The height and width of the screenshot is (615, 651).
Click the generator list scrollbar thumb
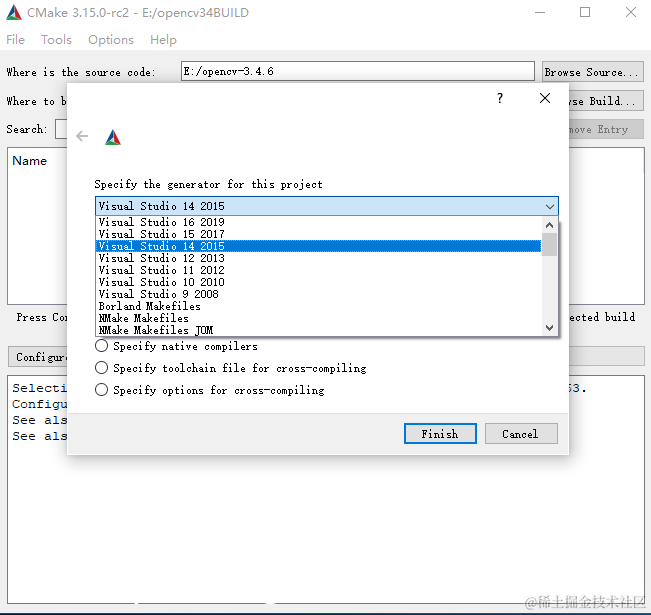pos(549,245)
